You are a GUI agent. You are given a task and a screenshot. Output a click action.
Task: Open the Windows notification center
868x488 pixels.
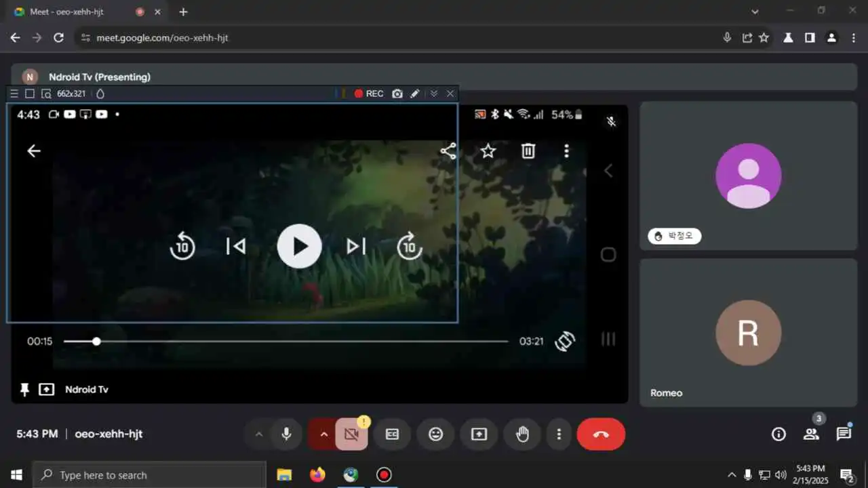tap(847, 475)
